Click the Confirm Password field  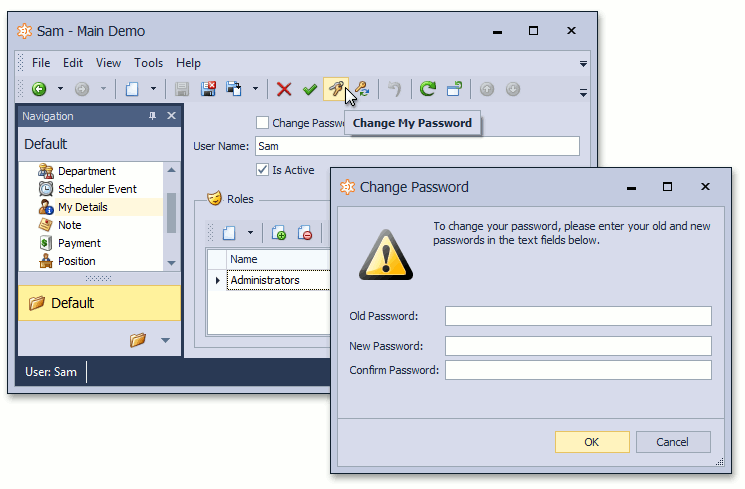578,370
